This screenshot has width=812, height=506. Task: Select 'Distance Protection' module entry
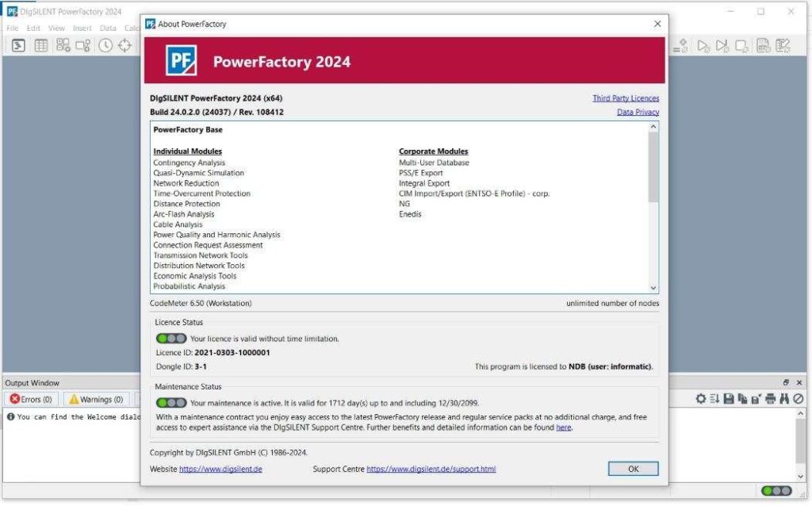[x=186, y=204]
